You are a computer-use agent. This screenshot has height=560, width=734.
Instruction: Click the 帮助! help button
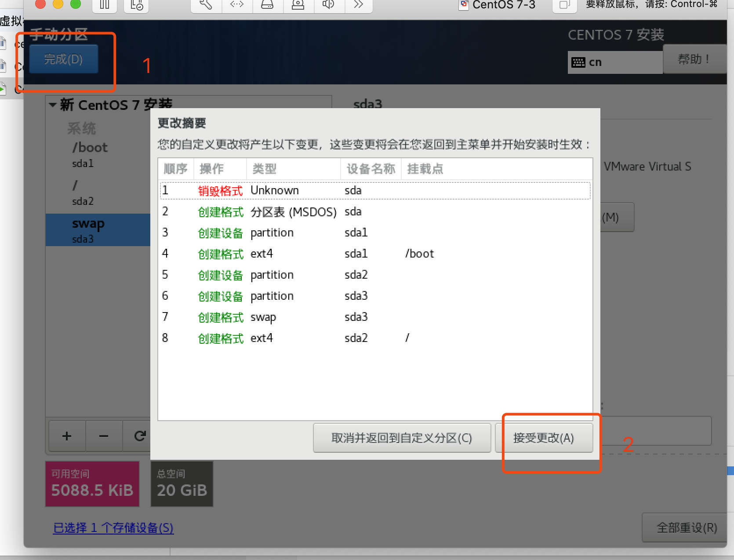pyautogui.click(x=694, y=59)
